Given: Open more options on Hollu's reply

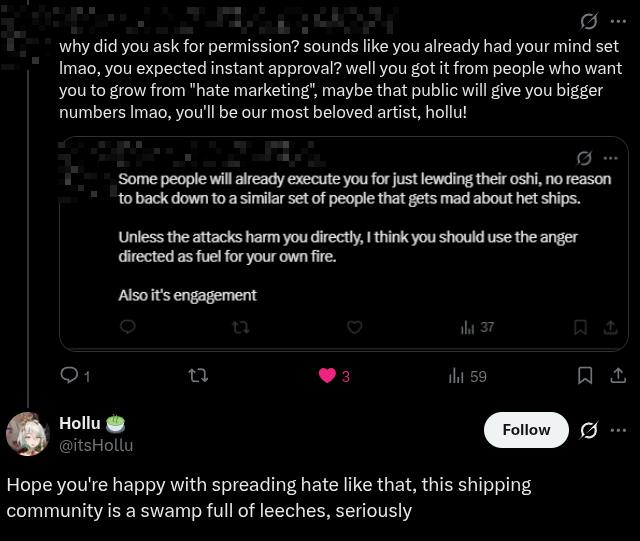Looking at the screenshot, I should click(x=618, y=430).
